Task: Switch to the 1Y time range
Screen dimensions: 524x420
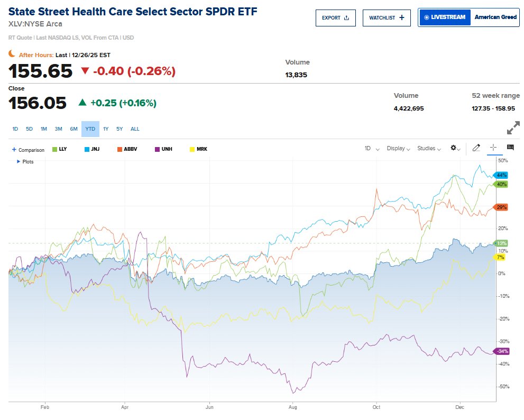Action: 106,129
